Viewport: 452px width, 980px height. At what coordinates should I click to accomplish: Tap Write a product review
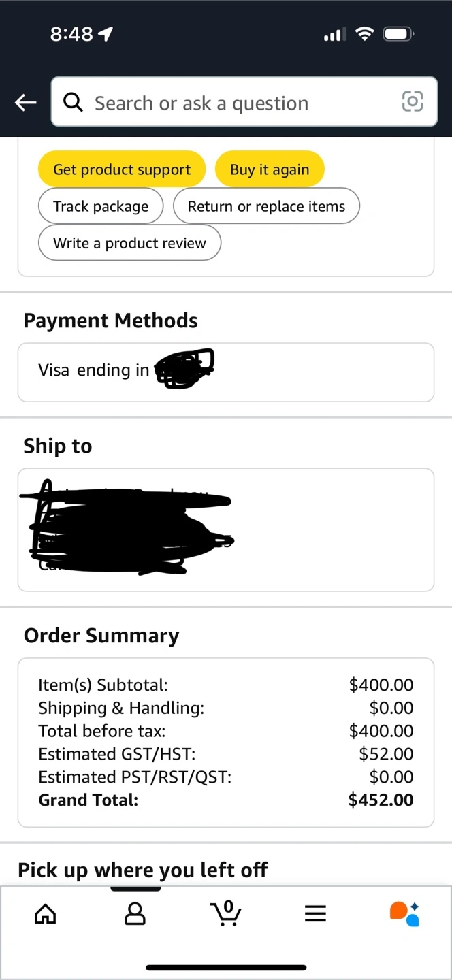pyautogui.click(x=129, y=243)
